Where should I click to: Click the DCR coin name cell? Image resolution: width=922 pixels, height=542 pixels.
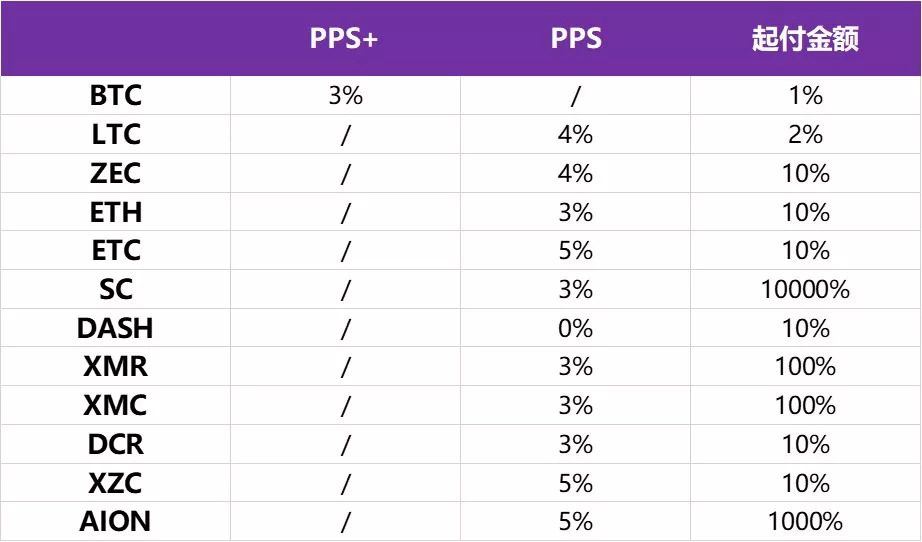click(116, 445)
